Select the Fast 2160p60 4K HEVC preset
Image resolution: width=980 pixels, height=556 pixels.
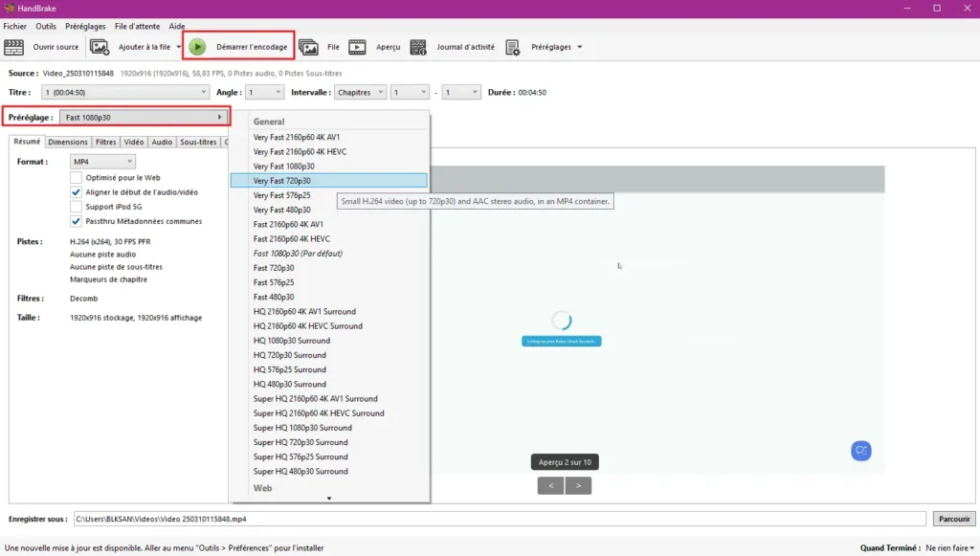329,238
